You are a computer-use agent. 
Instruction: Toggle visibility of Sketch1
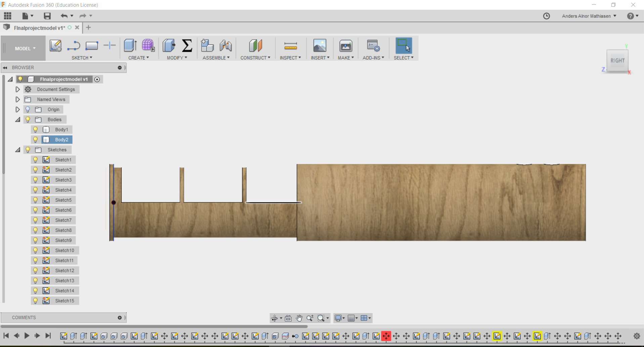pyautogui.click(x=35, y=160)
